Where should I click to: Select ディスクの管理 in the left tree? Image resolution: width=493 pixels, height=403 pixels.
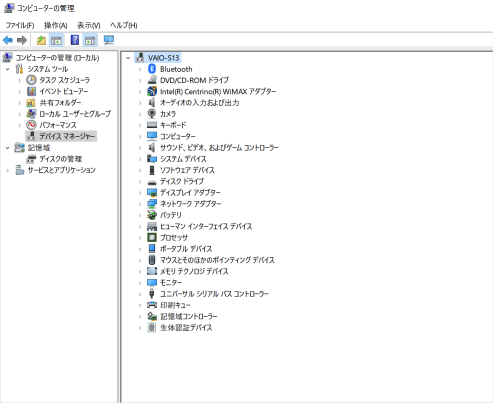click(x=60, y=159)
